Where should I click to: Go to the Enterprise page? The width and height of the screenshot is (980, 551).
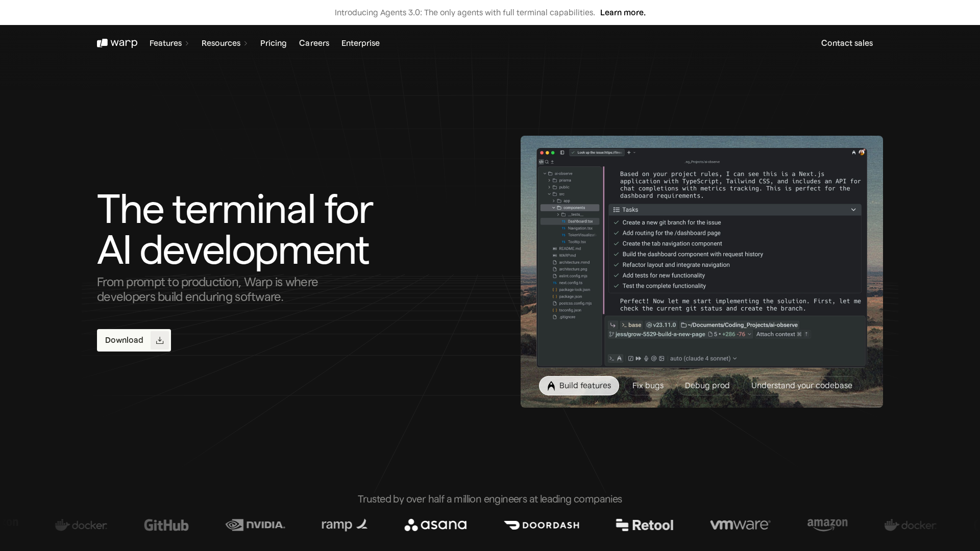(360, 43)
